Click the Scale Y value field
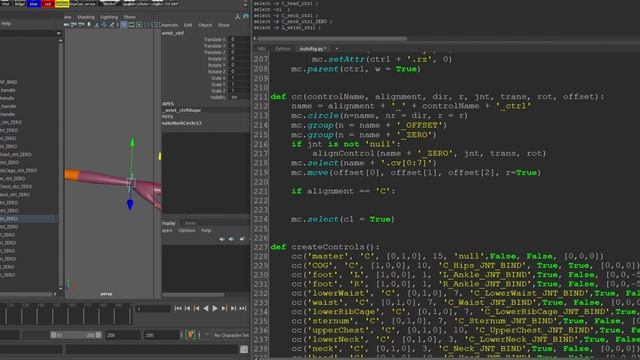The width and height of the screenshot is (640, 360). coord(240,84)
